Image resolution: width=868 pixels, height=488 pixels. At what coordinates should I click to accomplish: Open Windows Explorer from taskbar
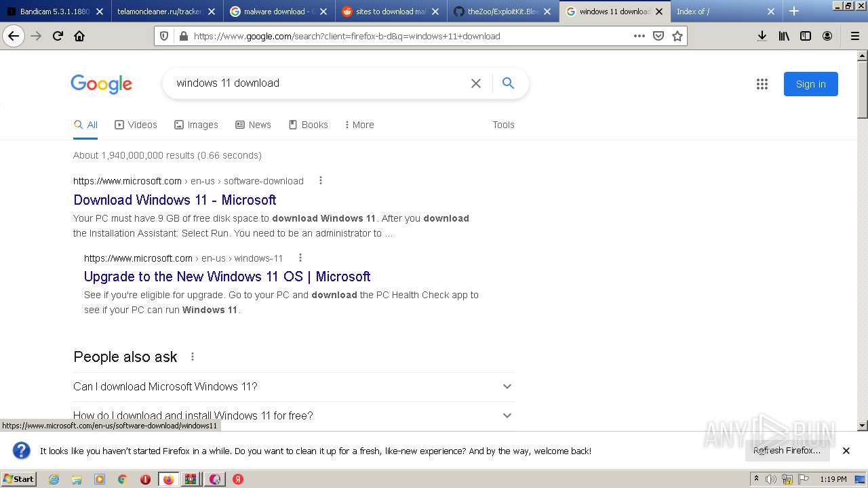click(77, 479)
